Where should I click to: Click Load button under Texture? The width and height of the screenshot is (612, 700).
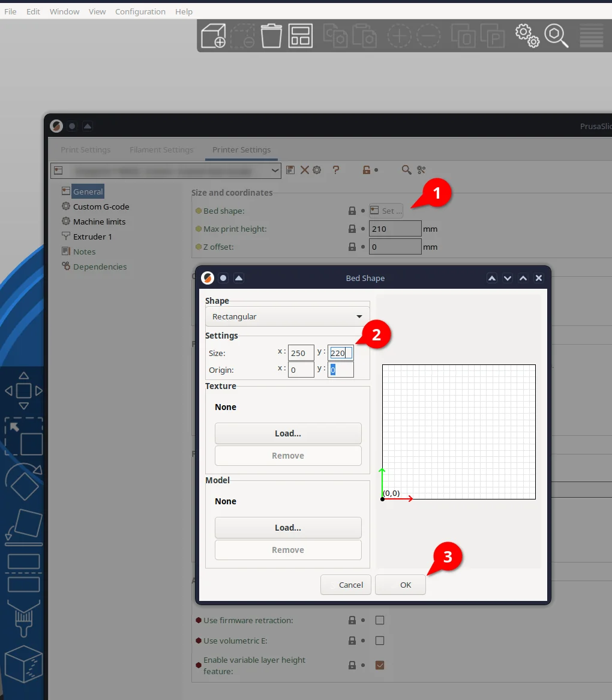click(288, 433)
